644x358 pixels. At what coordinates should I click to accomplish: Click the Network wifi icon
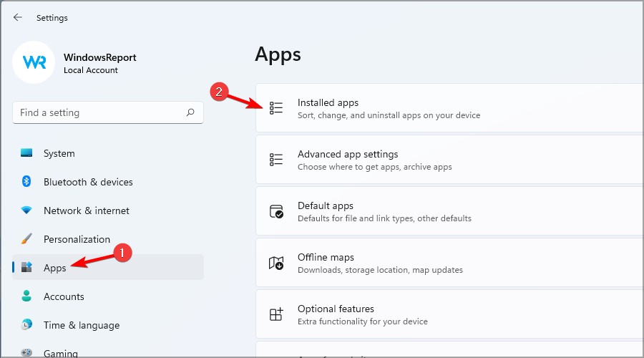[x=26, y=210]
